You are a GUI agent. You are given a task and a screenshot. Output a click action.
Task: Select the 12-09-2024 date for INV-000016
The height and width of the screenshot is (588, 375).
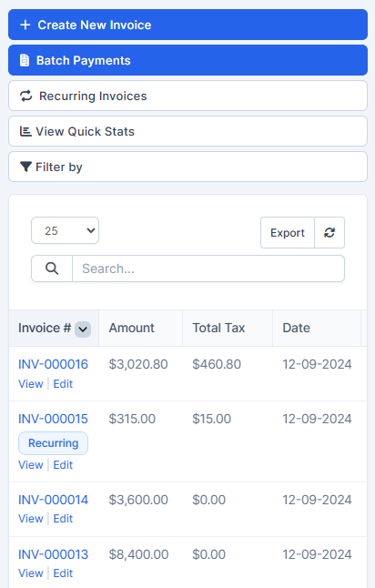click(x=318, y=364)
